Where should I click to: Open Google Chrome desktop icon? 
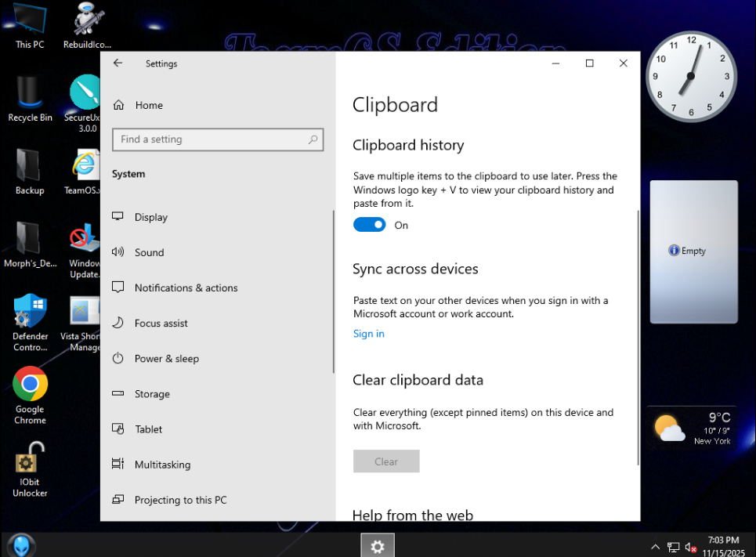coord(30,385)
